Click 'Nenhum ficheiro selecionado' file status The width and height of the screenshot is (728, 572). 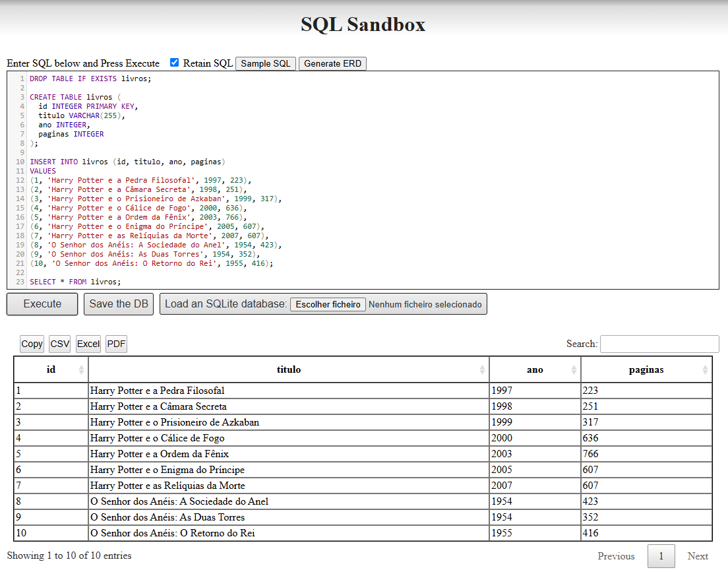[x=425, y=304]
